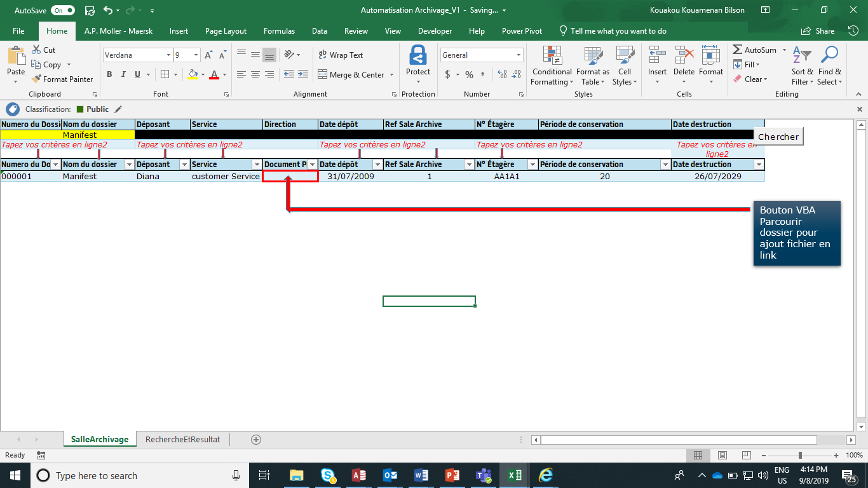This screenshot has width=868, height=488.
Task: Apply Bold formatting to cell
Action: 109,75
